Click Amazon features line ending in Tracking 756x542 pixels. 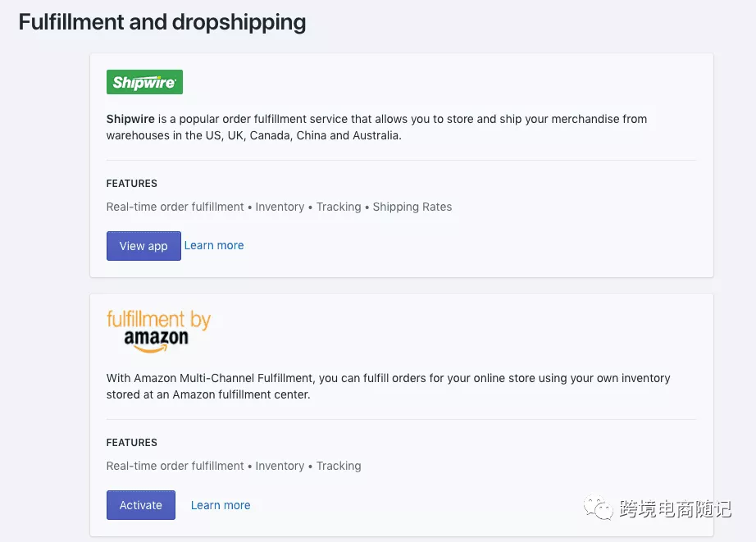click(234, 466)
